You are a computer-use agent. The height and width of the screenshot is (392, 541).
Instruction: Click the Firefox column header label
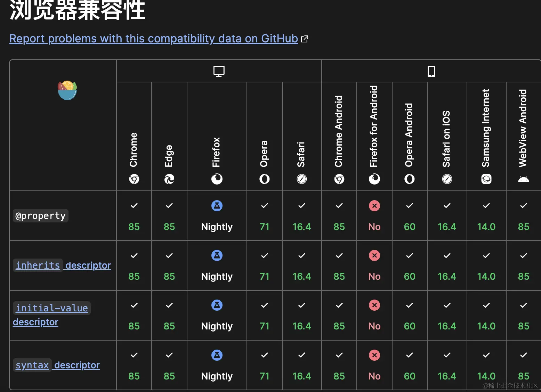[x=216, y=152]
